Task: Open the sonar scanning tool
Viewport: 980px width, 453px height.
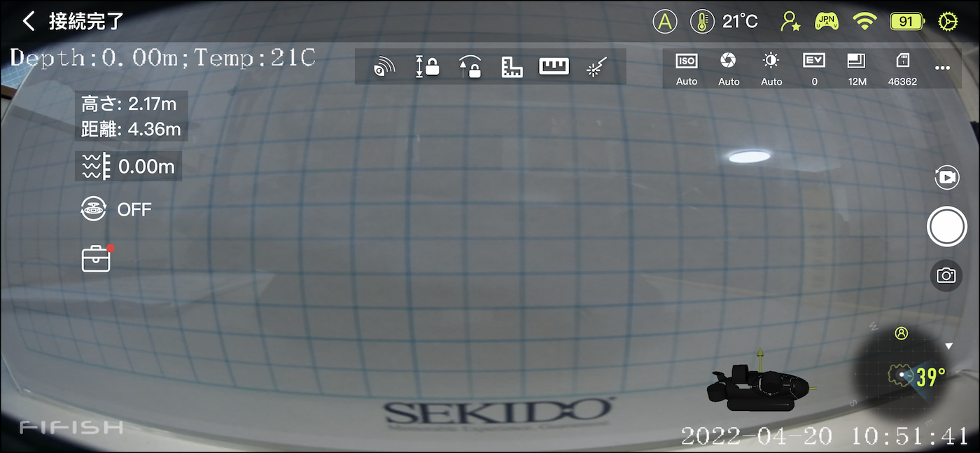Action: (x=384, y=67)
